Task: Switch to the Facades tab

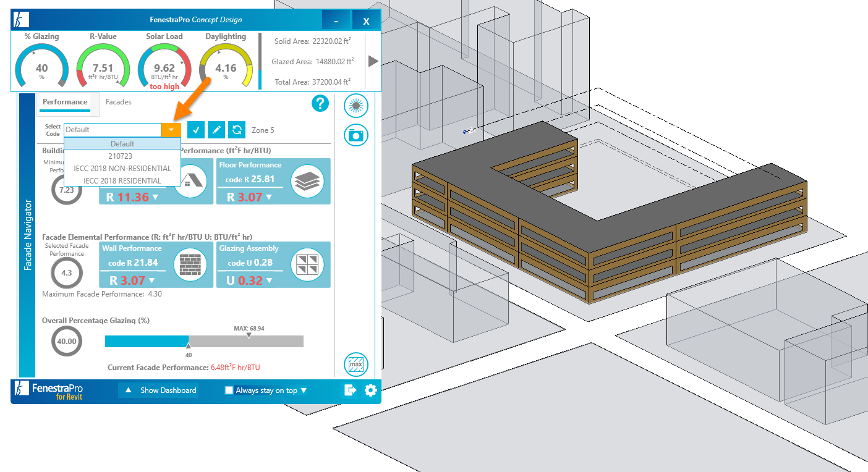Action: pyautogui.click(x=119, y=102)
